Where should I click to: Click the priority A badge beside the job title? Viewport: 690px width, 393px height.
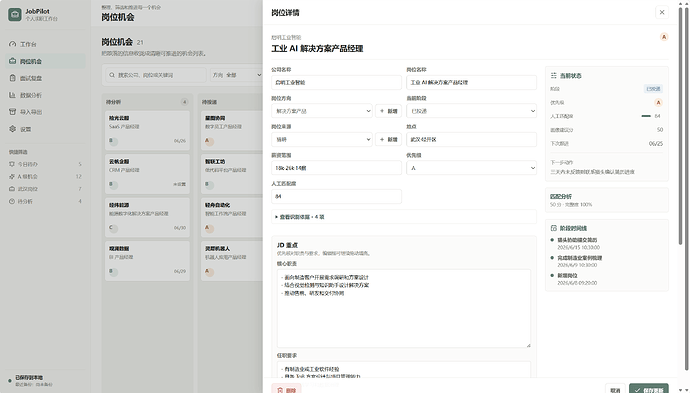coord(664,37)
